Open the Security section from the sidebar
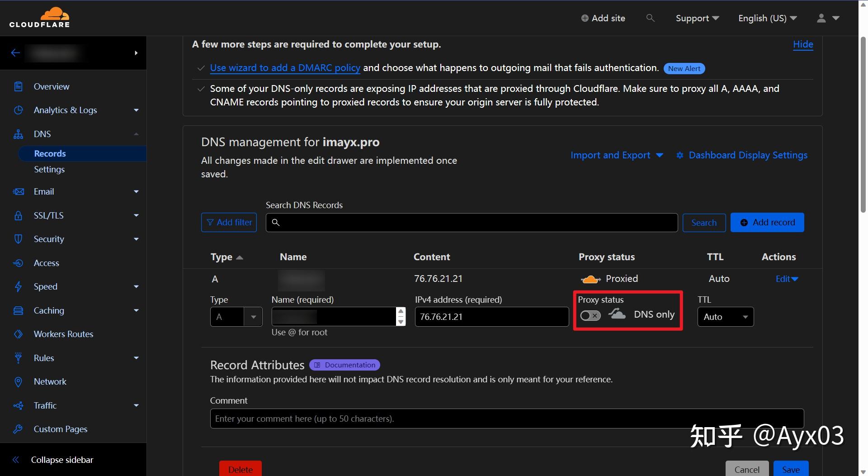The height and width of the screenshot is (476, 868). click(x=48, y=239)
